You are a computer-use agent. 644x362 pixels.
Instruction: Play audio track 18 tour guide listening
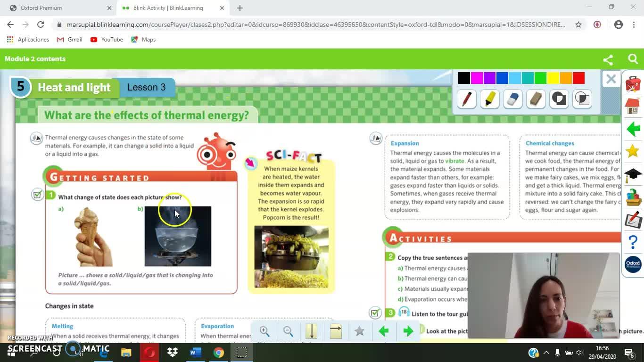[x=404, y=312]
